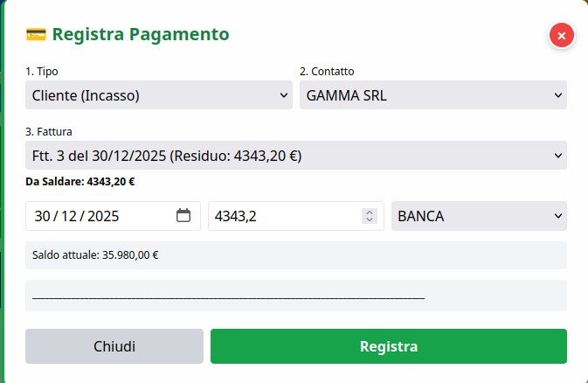Click the Registra Pagamento heading

coord(140,35)
